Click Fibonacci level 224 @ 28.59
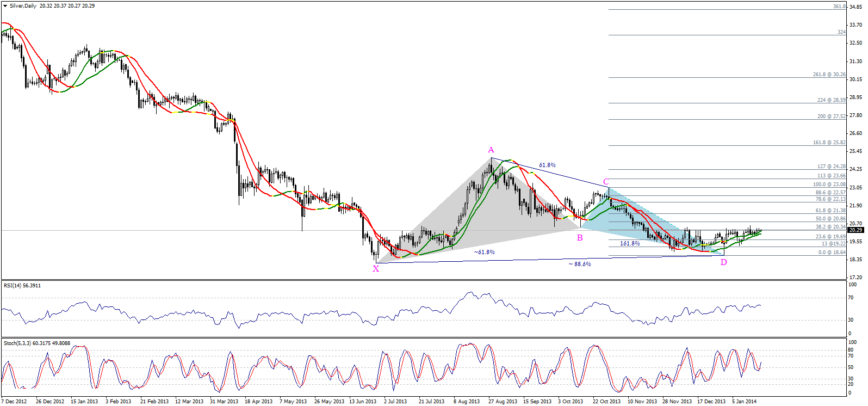This screenshot has height=406, width=868. (832, 100)
